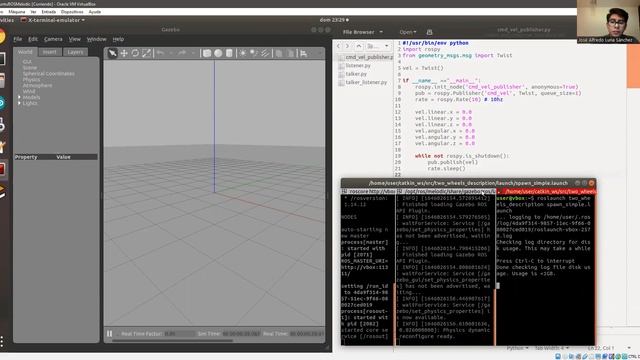The height and width of the screenshot is (360, 640).
Task: Click the copy icon in Gazebo toolbar
Action: point(279,53)
